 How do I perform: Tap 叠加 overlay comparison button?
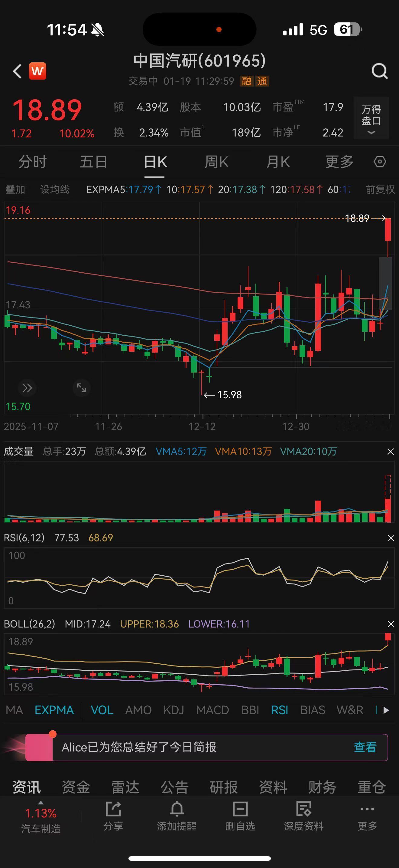[x=15, y=189]
